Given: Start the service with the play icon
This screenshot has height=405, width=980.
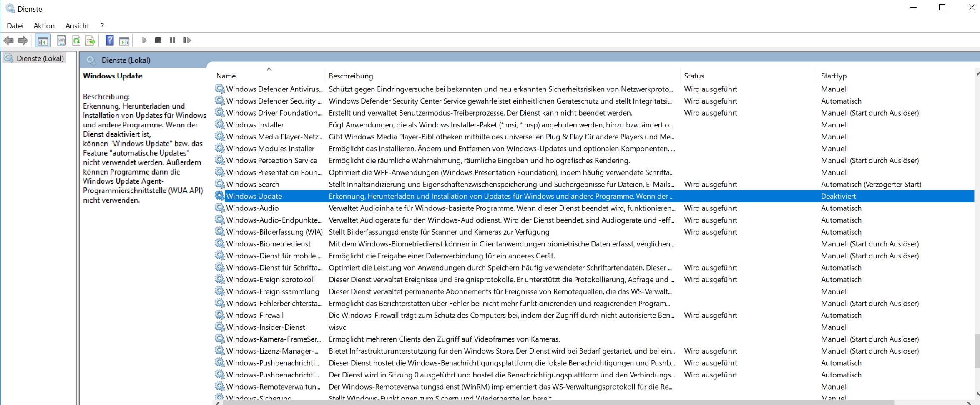Looking at the screenshot, I should point(144,40).
